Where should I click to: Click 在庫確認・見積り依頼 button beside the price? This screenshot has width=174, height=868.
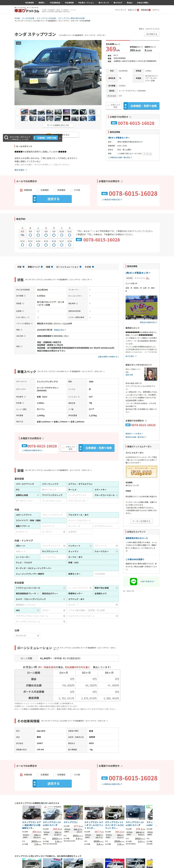coord(142,106)
